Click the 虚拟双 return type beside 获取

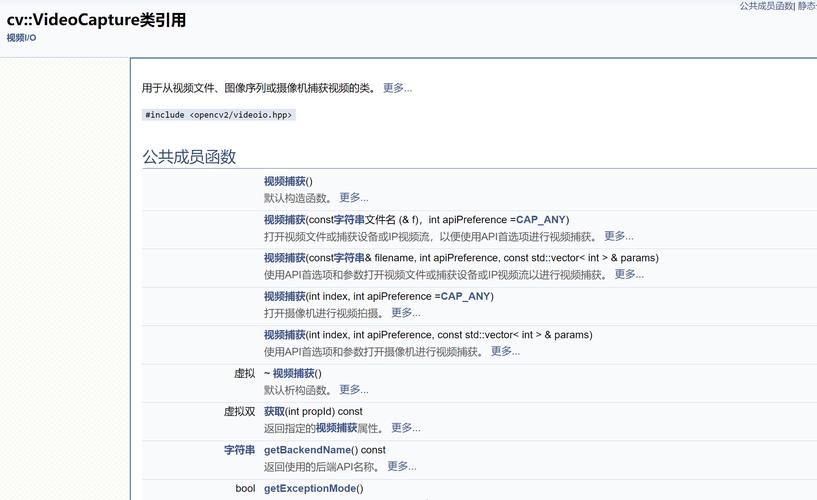240,411
